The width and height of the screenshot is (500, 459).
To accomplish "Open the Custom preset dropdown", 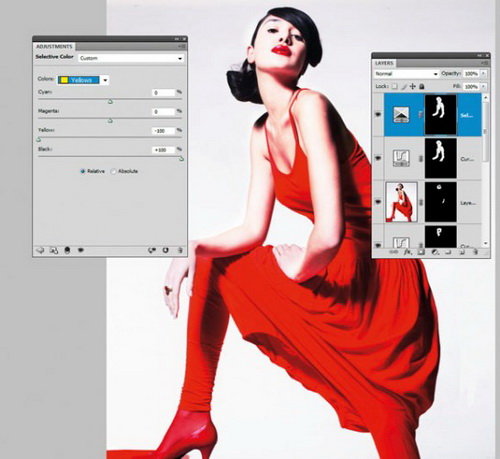I will pos(131,58).
